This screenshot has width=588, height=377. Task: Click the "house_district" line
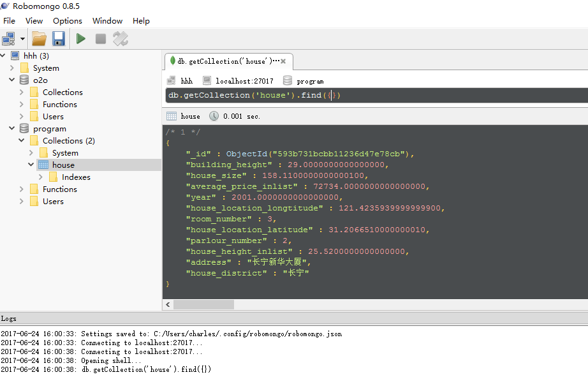pos(247,273)
